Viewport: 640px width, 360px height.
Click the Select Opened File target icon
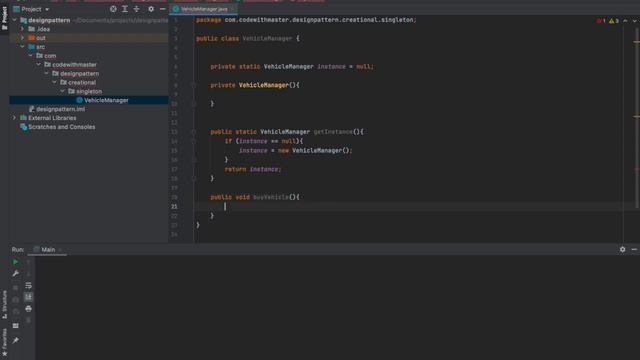pyautogui.click(x=113, y=9)
